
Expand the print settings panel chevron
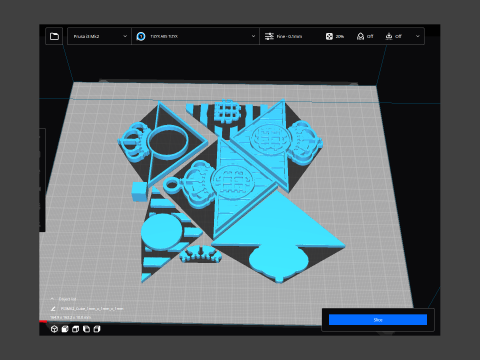click(418, 36)
